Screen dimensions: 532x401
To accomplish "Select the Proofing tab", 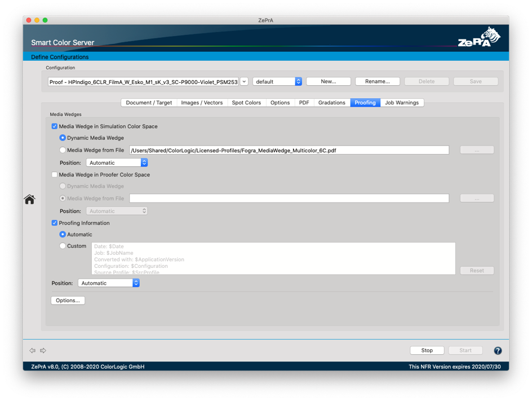I will [x=365, y=103].
